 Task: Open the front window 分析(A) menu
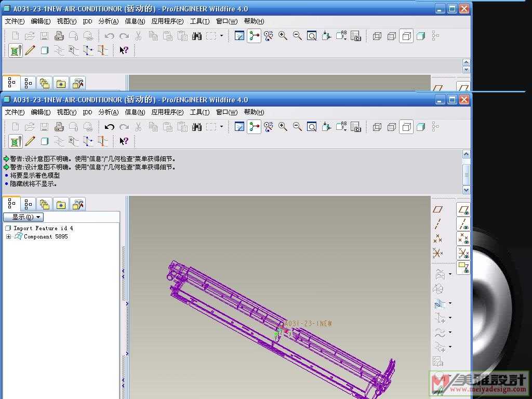pos(108,112)
